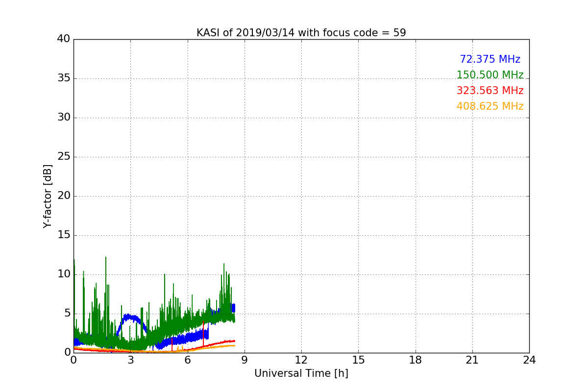Image resolution: width=588 pixels, height=392 pixels.
Task: Click the x-axis tick label 9
Action: (x=245, y=360)
